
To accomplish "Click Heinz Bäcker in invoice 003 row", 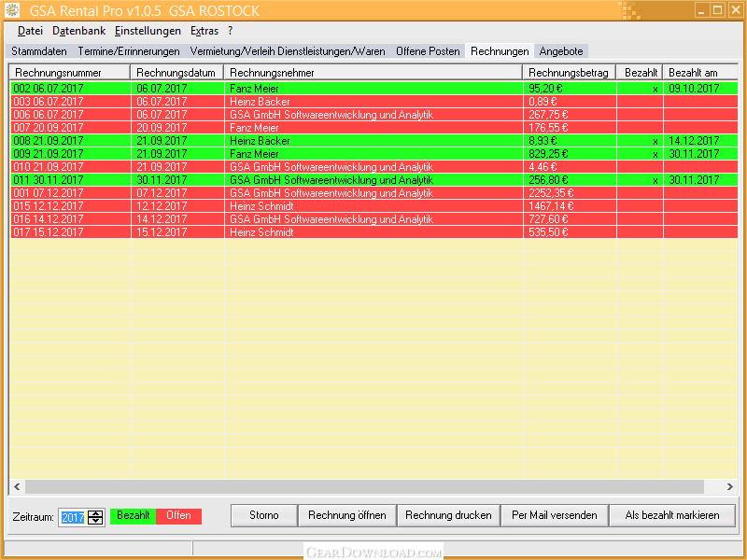I will point(260,102).
